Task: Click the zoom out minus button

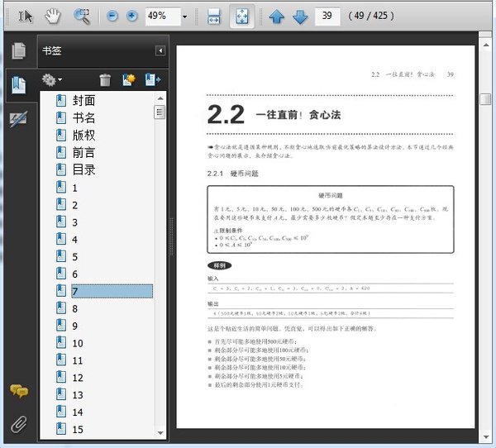Action: click(112, 16)
